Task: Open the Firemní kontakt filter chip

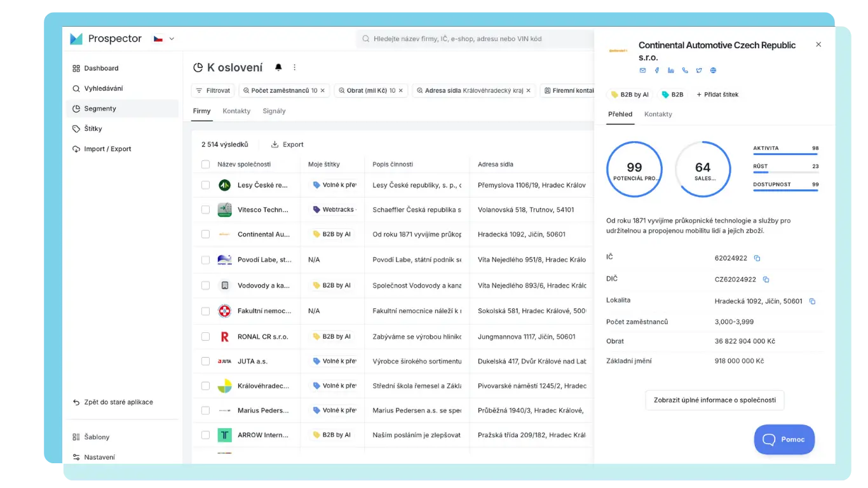Action: (x=568, y=91)
